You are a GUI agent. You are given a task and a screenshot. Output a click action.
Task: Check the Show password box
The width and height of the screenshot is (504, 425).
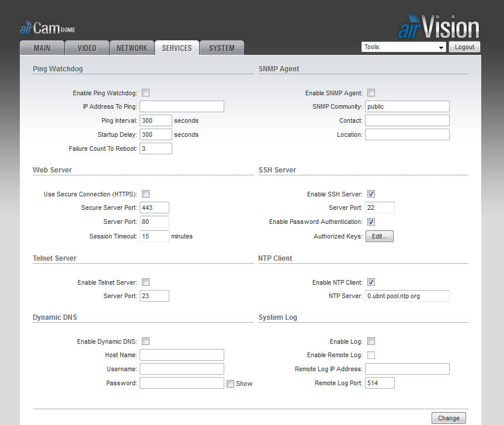230,383
